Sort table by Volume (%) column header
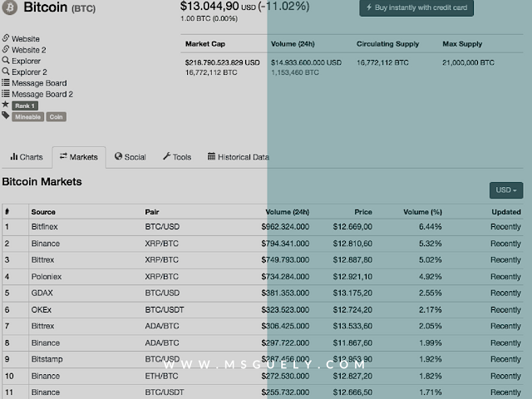Screen dimensions: 532x399 [x=422, y=212]
